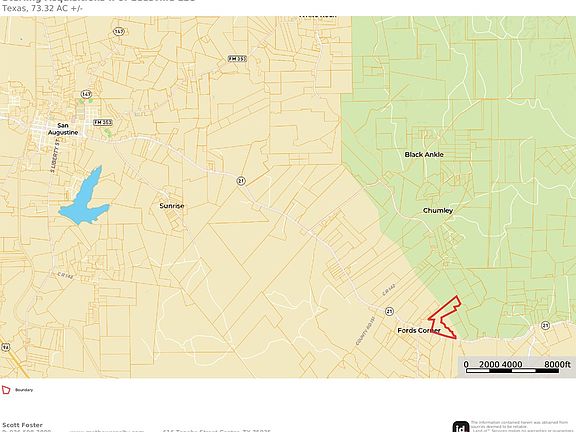Select the Fords Corner label
Viewport: 576px width, 432px height.
(419, 330)
